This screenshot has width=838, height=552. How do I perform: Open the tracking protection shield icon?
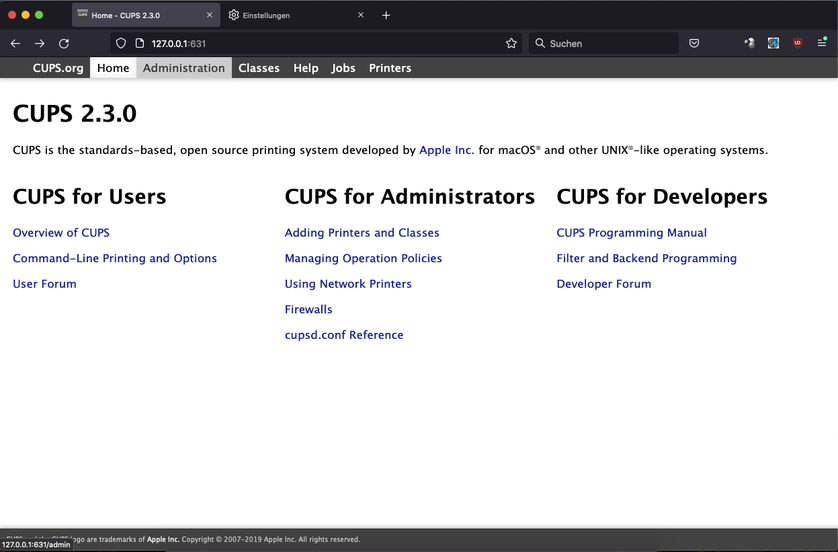[x=121, y=43]
